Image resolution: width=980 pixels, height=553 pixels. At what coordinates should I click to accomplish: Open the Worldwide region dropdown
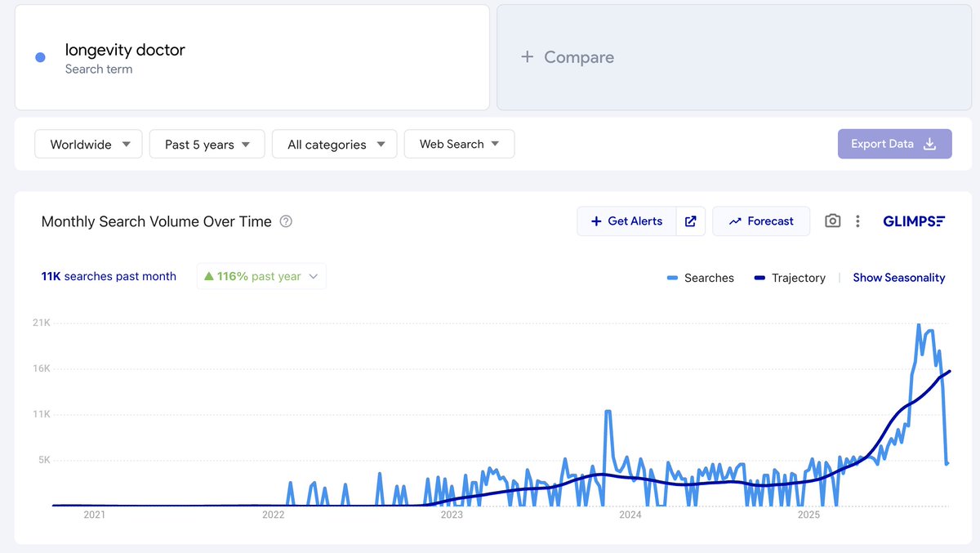tap(88, 144)
